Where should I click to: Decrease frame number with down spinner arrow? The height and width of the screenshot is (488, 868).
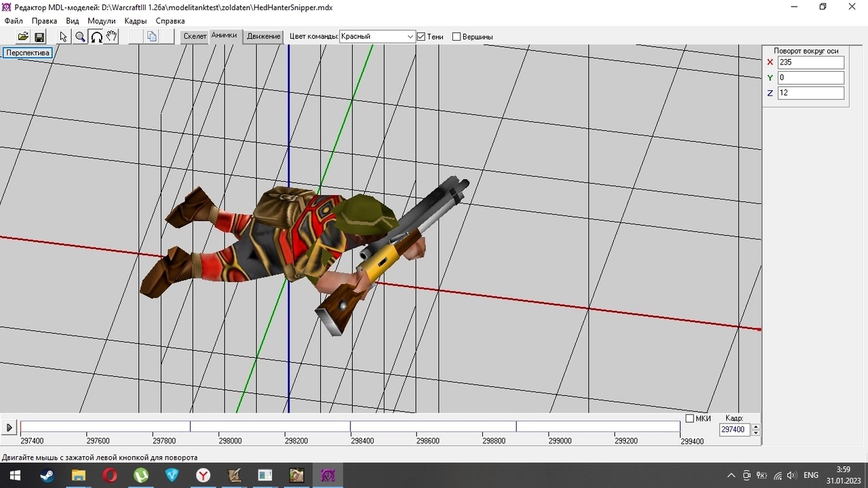coord(756,433)
